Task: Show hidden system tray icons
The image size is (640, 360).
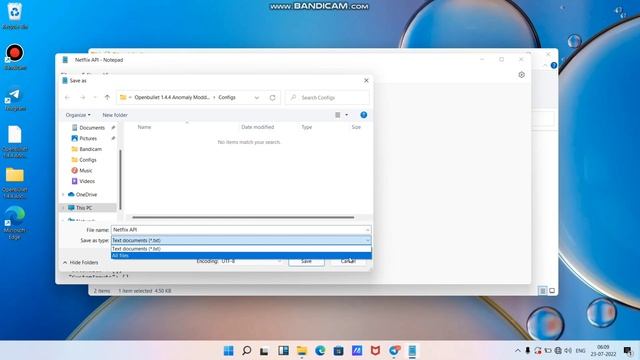Action: (x=518, y=351)
